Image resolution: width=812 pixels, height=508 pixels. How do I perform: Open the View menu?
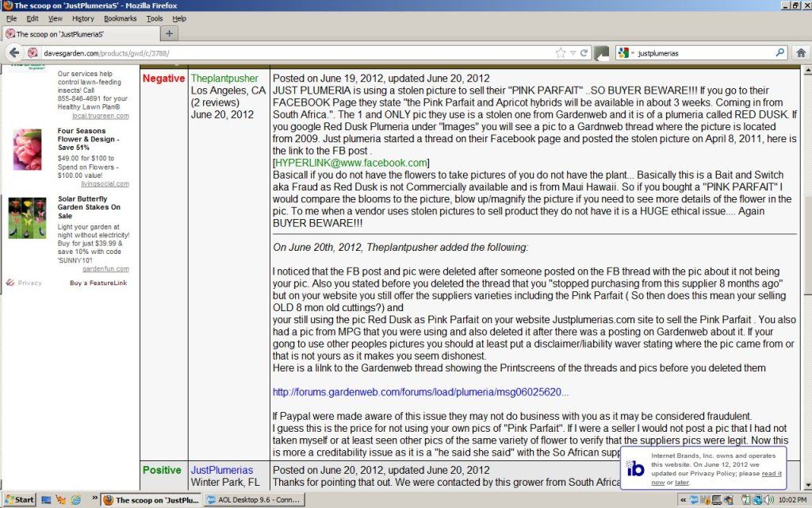(x=56, y=19)
